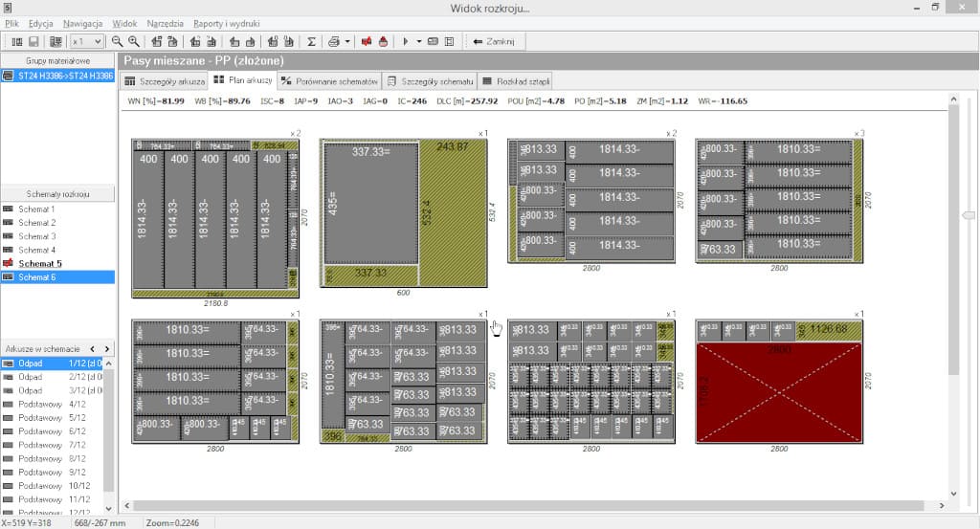Click the zoom in magnifier icon
Screen dimensions: 980x529
(x=134, y=41)
